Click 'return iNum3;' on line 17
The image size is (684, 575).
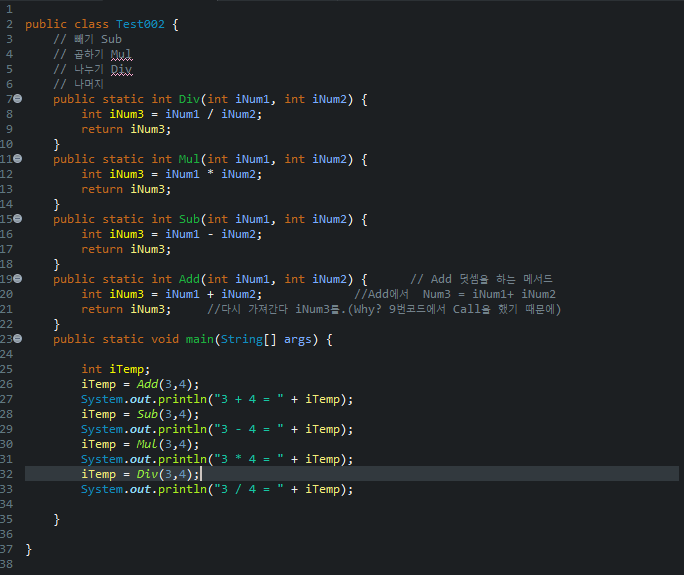pyautogui.click(x=126, y=249)
